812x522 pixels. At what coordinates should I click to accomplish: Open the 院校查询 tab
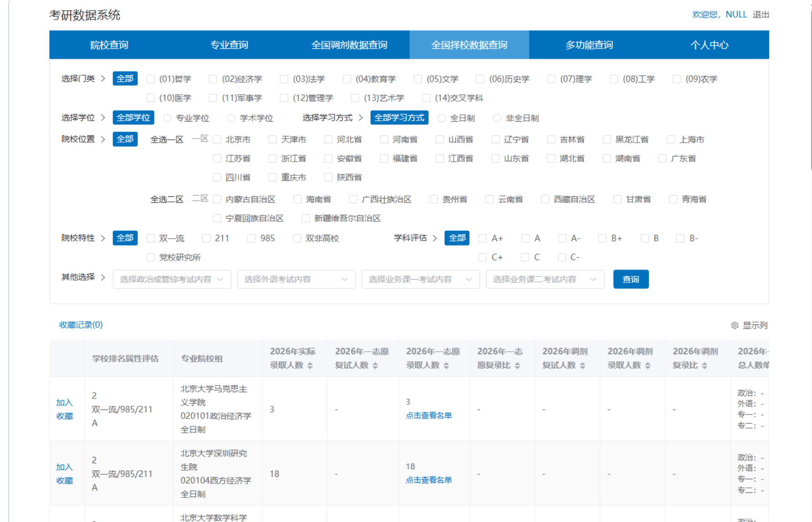(x=109, y=45)
